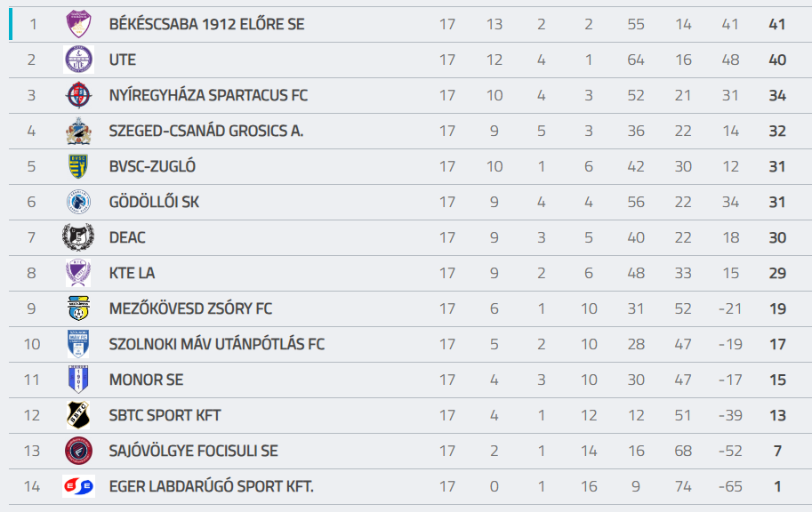The width and height of the screenshot is (812, 512).
Task: Click the Eger Labdarúgó Sport Kft. logo
Action: click(78, 486)
